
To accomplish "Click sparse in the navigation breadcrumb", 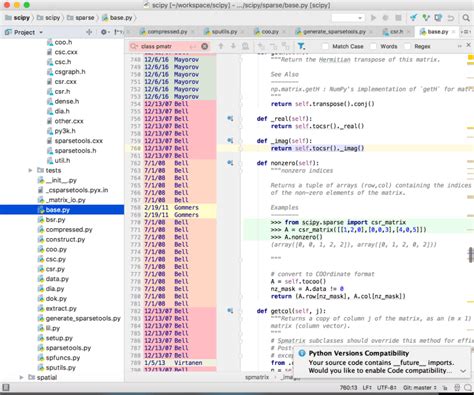I will pos(81,18).
